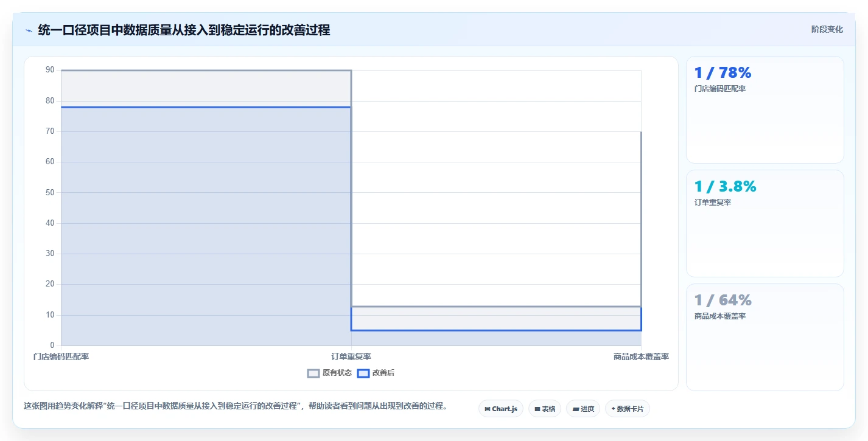Click the 阶段变化 label in the header
The image size is (868, 441).
pyautogui.click(x=827, y=29)
